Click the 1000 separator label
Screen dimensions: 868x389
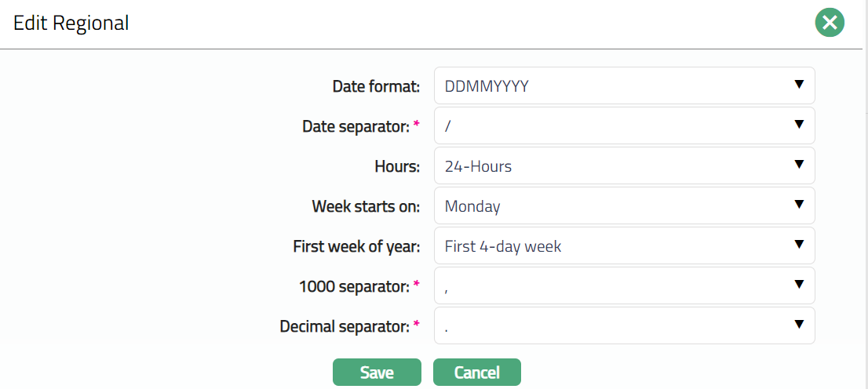tap(353, 287)
